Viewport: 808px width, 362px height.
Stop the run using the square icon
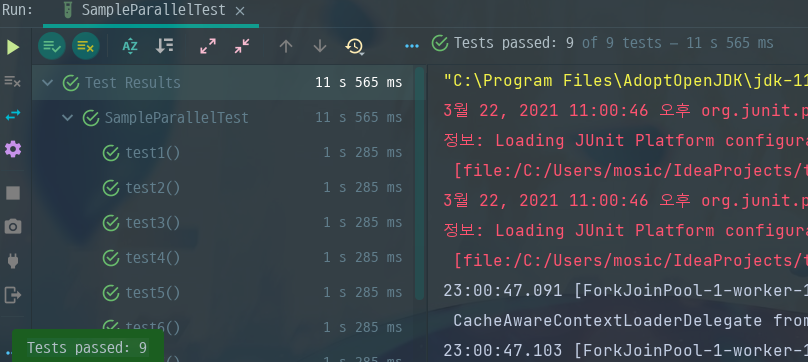tap(13, 193)
